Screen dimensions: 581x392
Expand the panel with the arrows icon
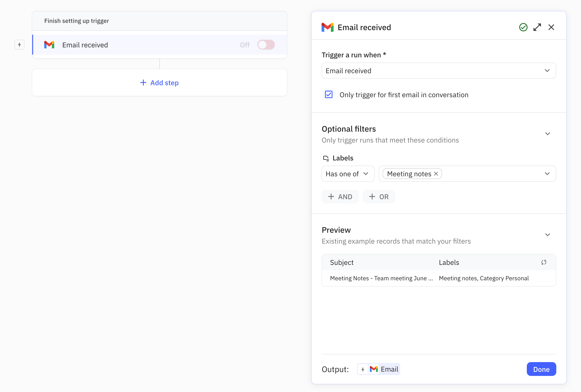(537, 27)
